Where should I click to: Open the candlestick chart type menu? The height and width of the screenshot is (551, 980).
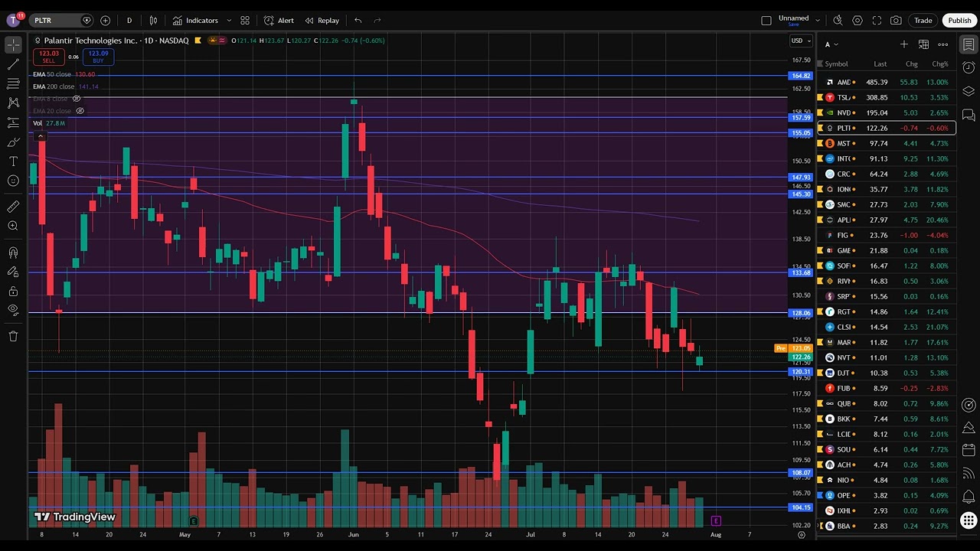click(x=154, y=21)
